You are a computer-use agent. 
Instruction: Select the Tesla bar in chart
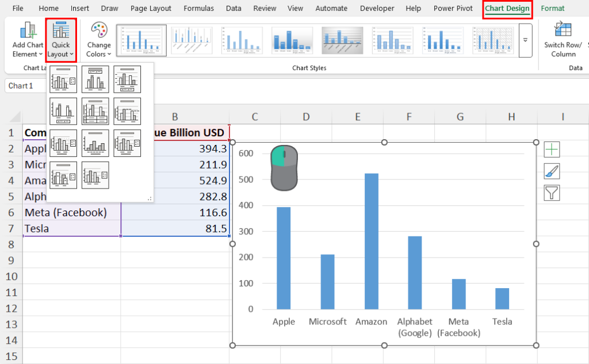coord(502,298)
